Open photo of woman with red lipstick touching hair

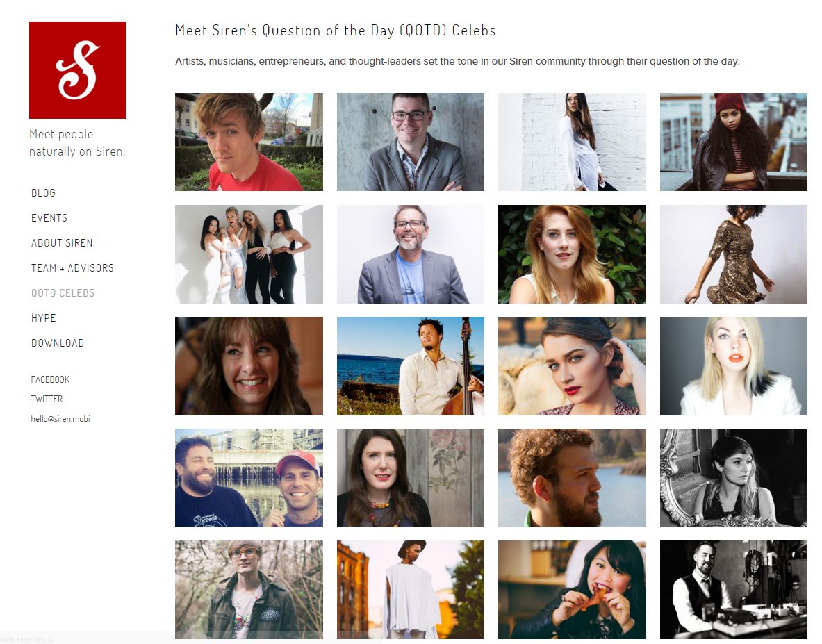tap(572, 366)
